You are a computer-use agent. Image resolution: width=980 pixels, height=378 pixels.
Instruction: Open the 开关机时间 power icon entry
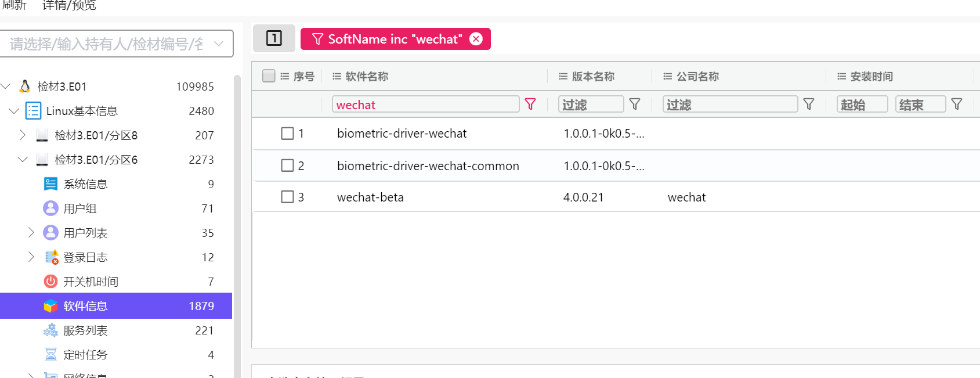click(x=51, y=282)
